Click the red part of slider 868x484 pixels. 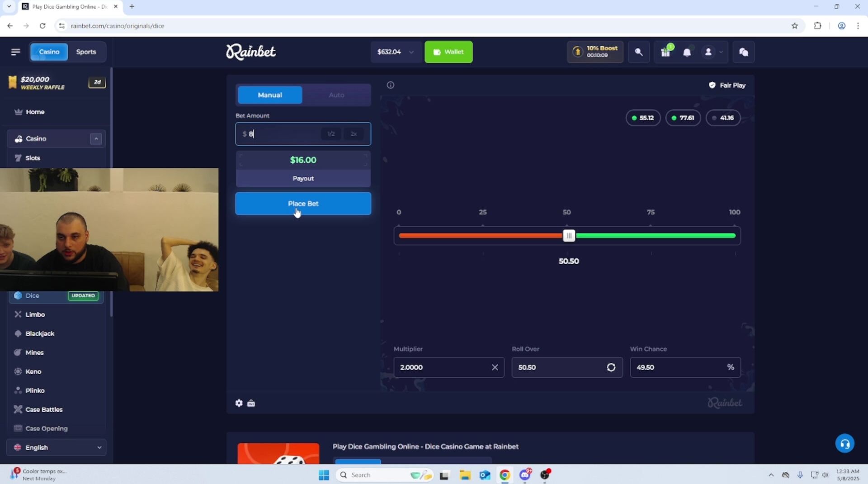tap(481, 236)
